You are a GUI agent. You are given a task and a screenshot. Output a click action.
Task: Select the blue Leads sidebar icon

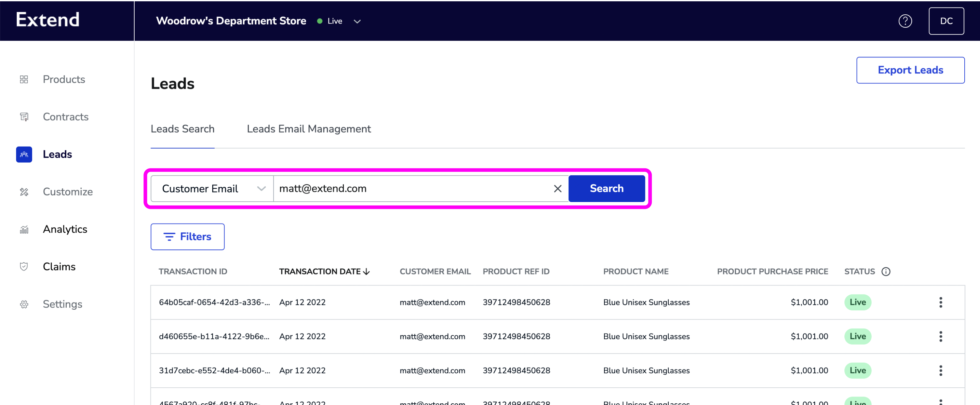tap(24, 154)
